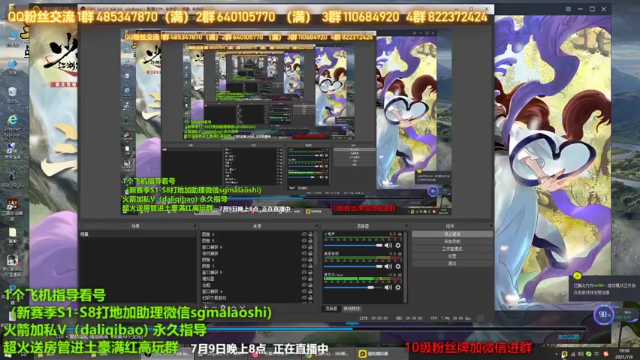The width and height of the screenshot is (640, 360).
Task: Open the middle mixer channel gear settings
Action: 398,266
